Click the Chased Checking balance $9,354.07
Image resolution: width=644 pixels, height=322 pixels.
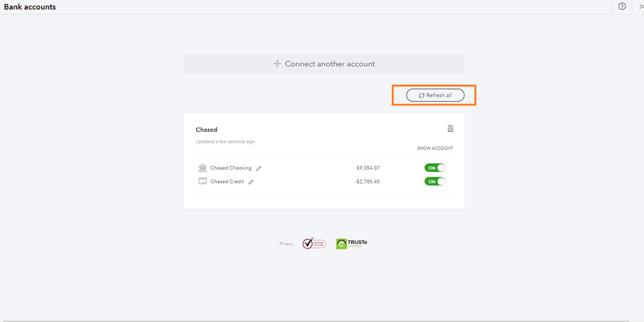coord(368,168)
